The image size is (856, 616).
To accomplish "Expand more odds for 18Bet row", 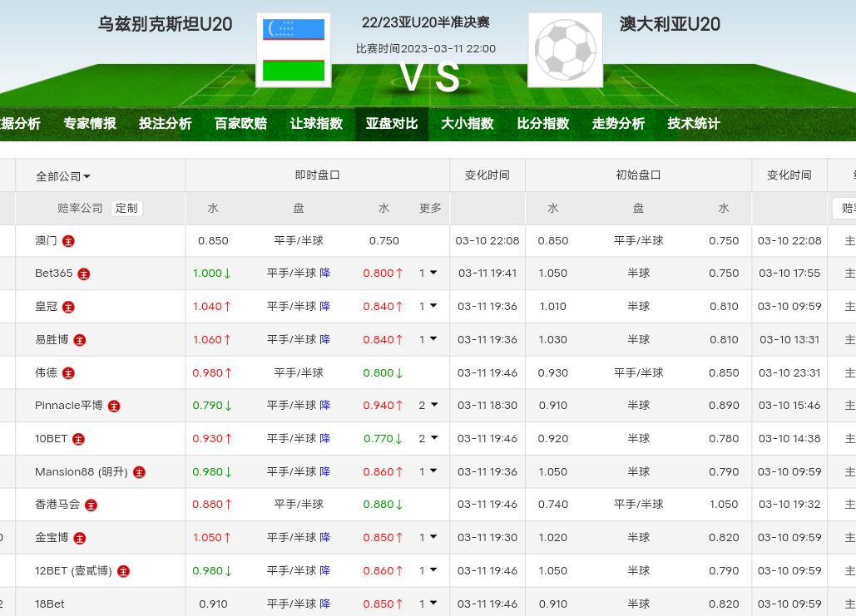I will click(428, 604).
